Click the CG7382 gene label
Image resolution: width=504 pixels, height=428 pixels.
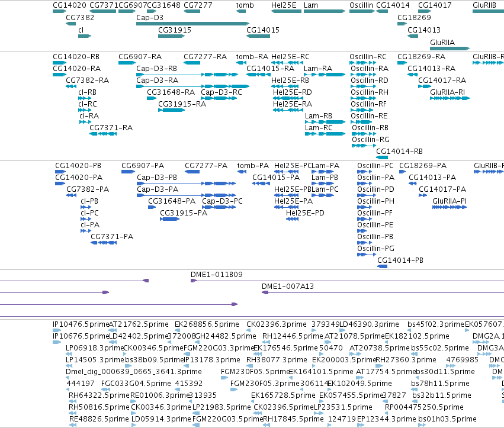point(80,17)
